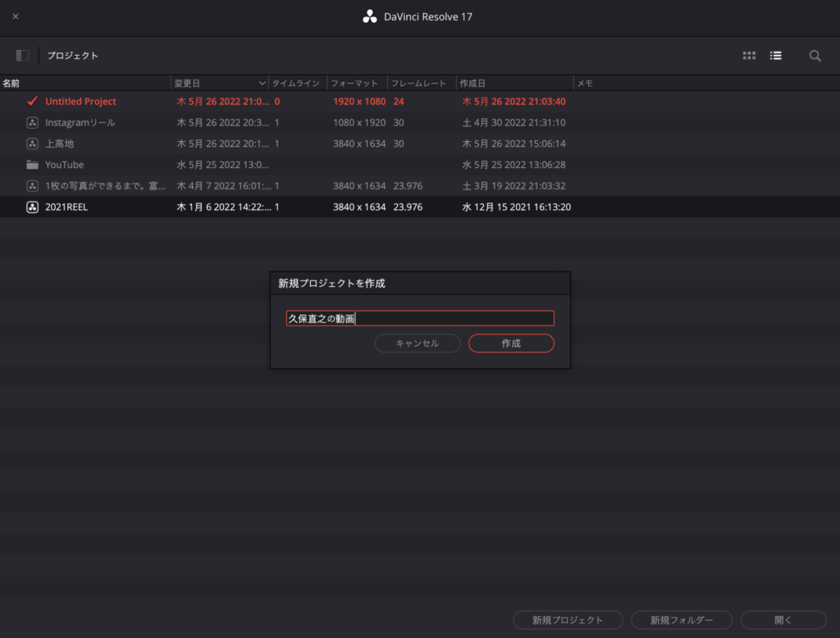Click the YouTube folder icon

pyautogui.click(x=32, y=165)
